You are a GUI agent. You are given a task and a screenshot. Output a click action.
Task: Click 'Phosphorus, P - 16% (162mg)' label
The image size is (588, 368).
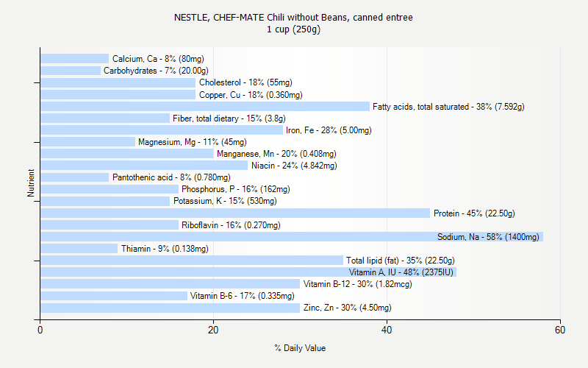pos(236,189)
